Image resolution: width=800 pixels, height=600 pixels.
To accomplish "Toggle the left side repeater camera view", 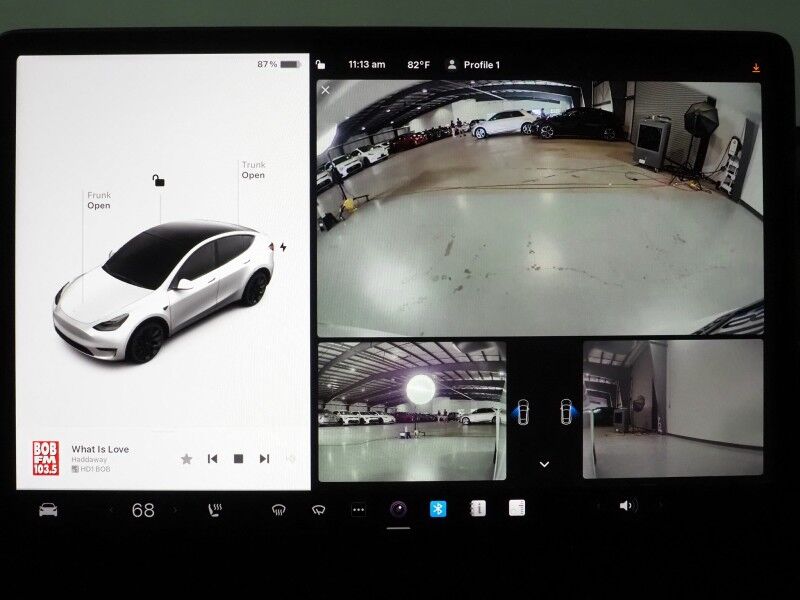I will (x=522, y=411).
